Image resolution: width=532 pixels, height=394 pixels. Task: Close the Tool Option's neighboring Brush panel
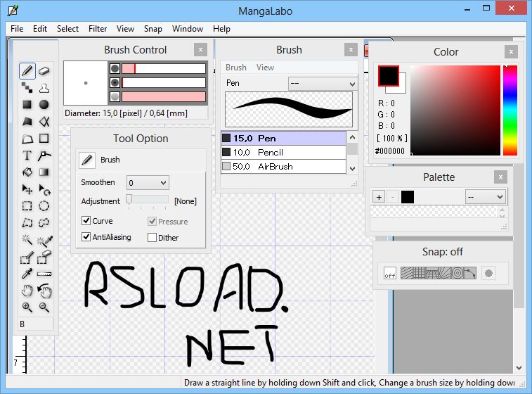pos(351,49)
